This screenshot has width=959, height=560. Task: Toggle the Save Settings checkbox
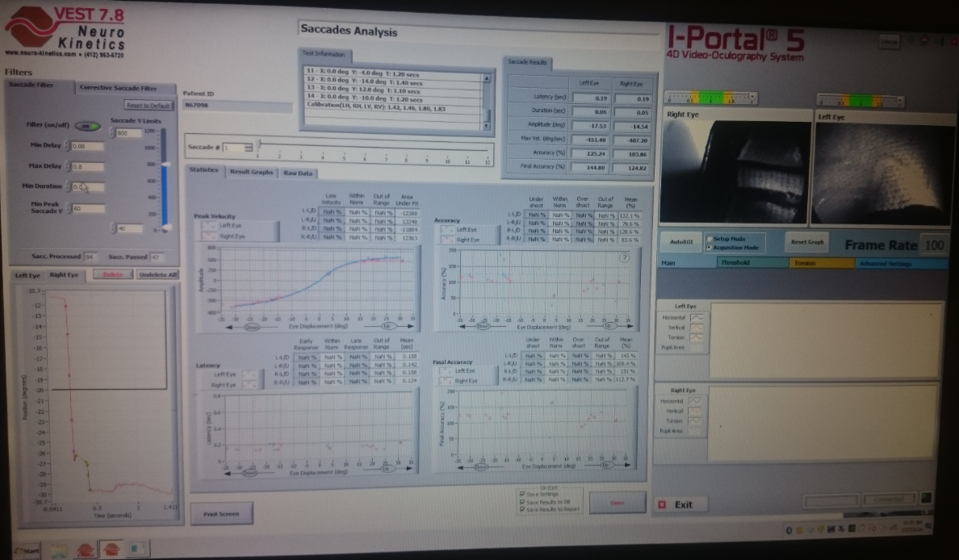[521, 494]
